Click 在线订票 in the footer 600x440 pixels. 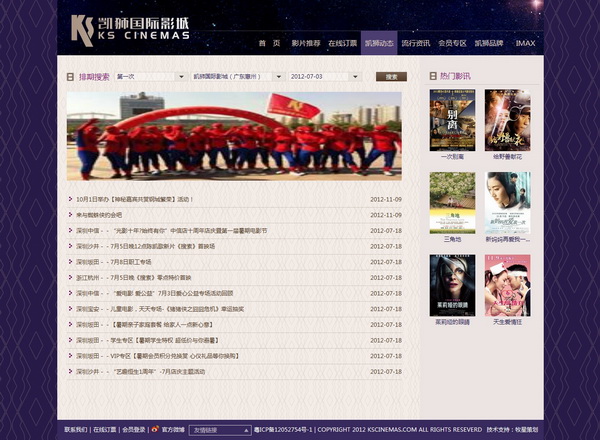click(105, 430)
